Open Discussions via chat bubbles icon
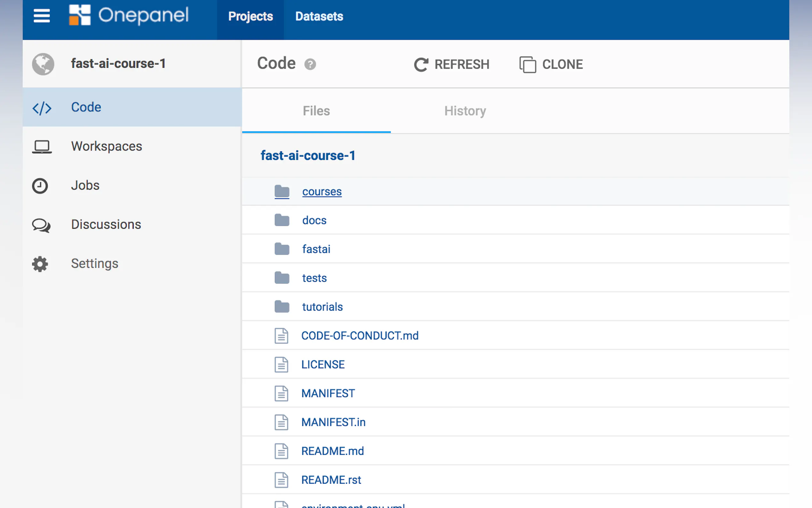Viewport: 812px width, 508px height. click(x=41, y=225)
